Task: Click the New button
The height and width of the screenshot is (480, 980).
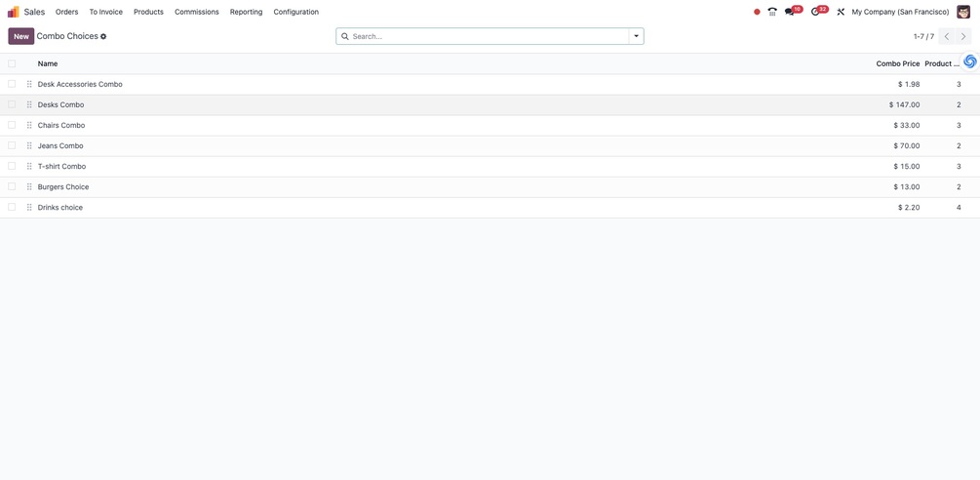Action: click(x=21, y=36)
